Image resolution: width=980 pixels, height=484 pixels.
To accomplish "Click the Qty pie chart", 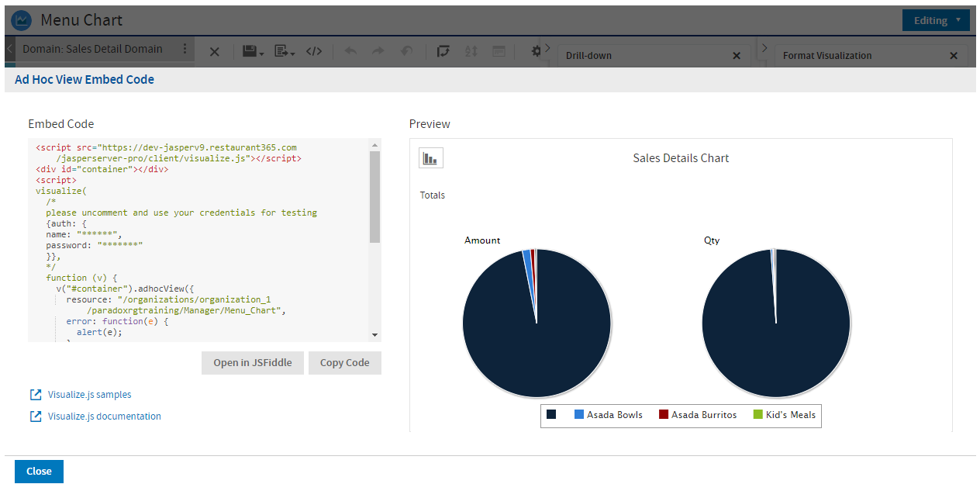I will (776, 323).
